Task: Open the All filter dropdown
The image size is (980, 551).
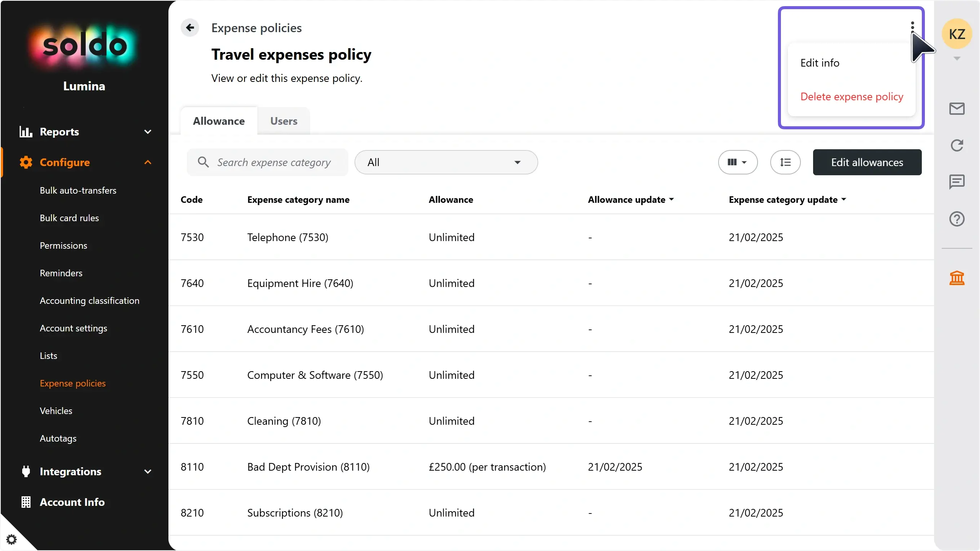Action: coord(446,162)
